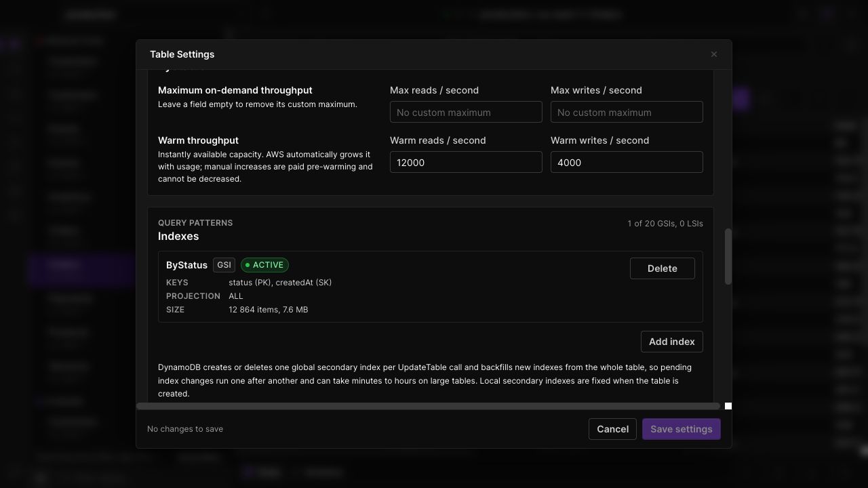Click the Warm writes field showing 4000
868x488 pixels.
click(627, 162)
